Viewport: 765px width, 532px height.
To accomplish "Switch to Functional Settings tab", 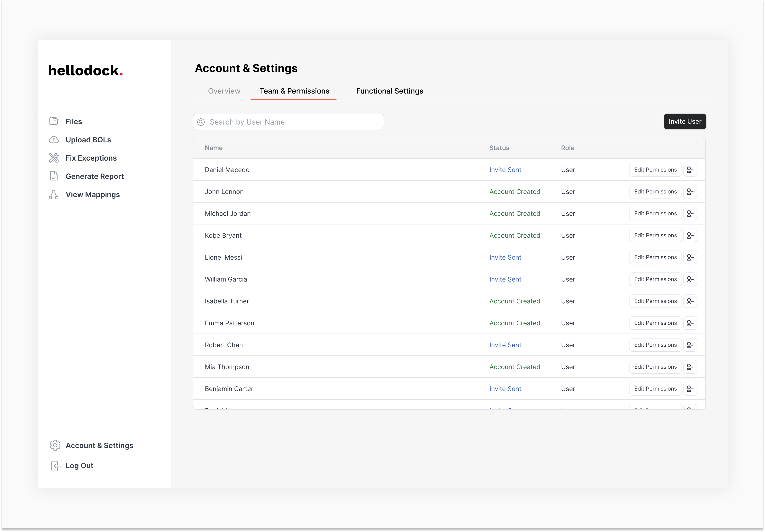I will point(390,91).
